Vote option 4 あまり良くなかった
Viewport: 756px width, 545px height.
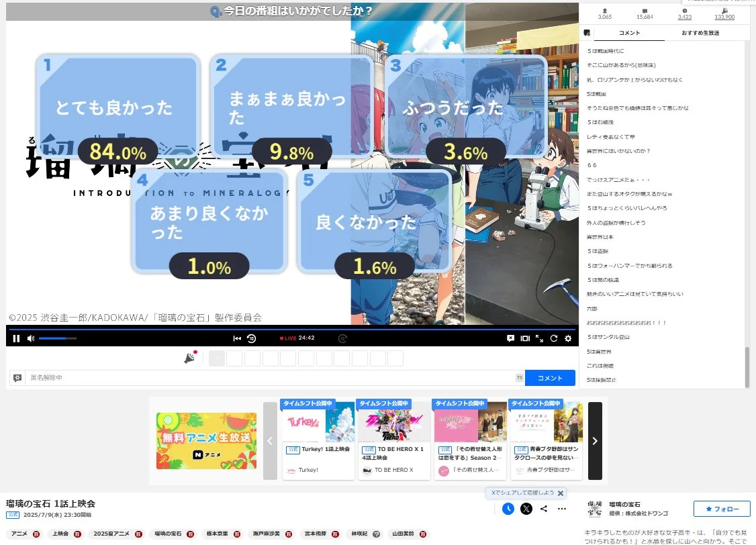pyautogui.click(x=209, y=221)
